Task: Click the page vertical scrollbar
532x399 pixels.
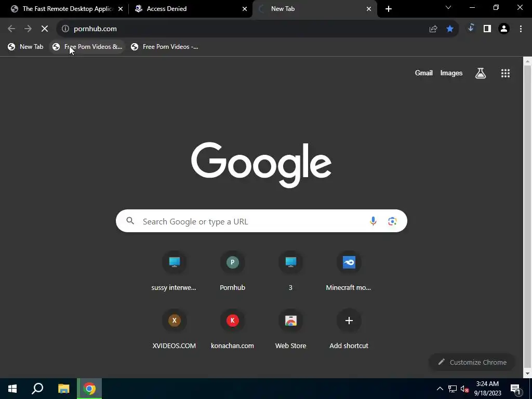Action: [x=527, y=217]
